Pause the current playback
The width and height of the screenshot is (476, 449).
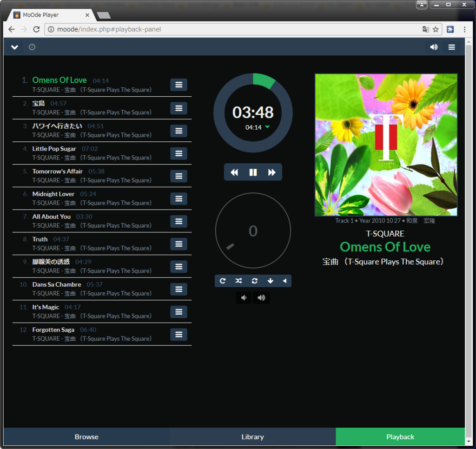253,172
